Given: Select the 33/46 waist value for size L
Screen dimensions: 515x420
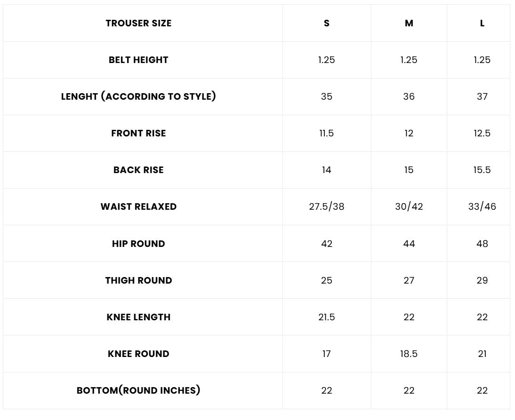Looking at the screenshot, I should click(482, 206).
